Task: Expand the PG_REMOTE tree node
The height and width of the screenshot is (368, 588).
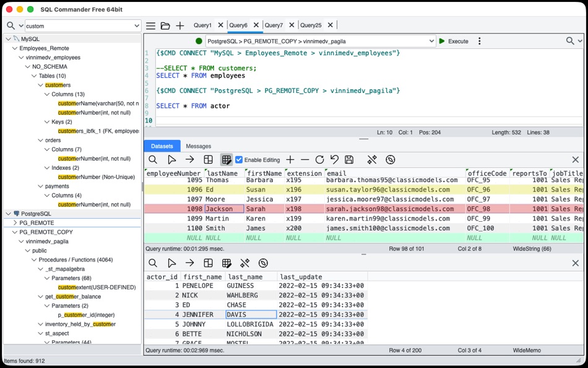Action: (15, 222)
